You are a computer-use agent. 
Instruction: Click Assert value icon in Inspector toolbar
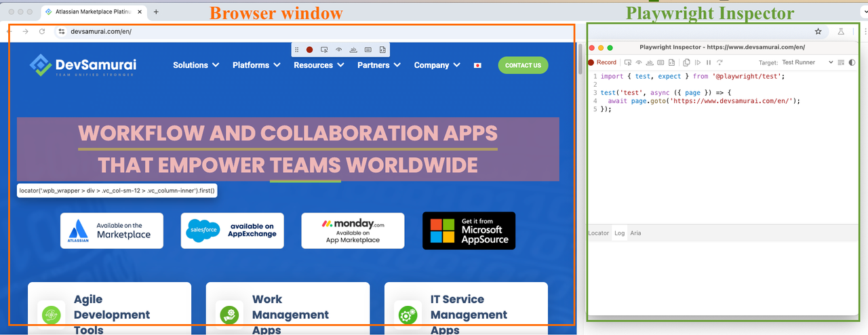(x=660, y=62)
